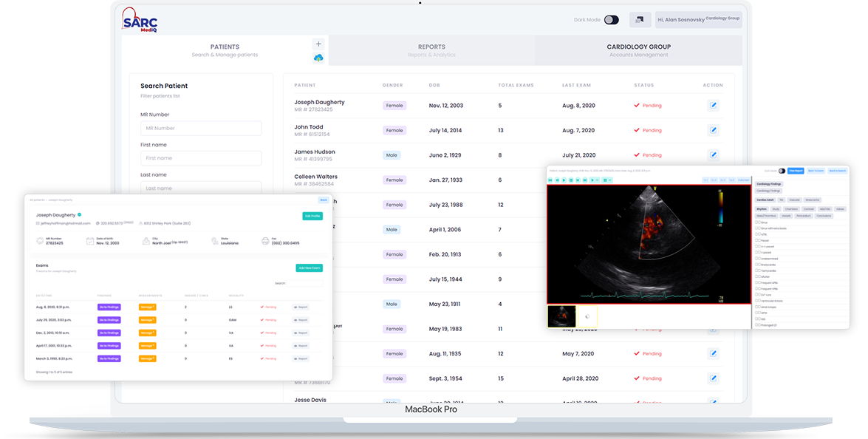Click the SARC MediQ logo

(140, 18)
